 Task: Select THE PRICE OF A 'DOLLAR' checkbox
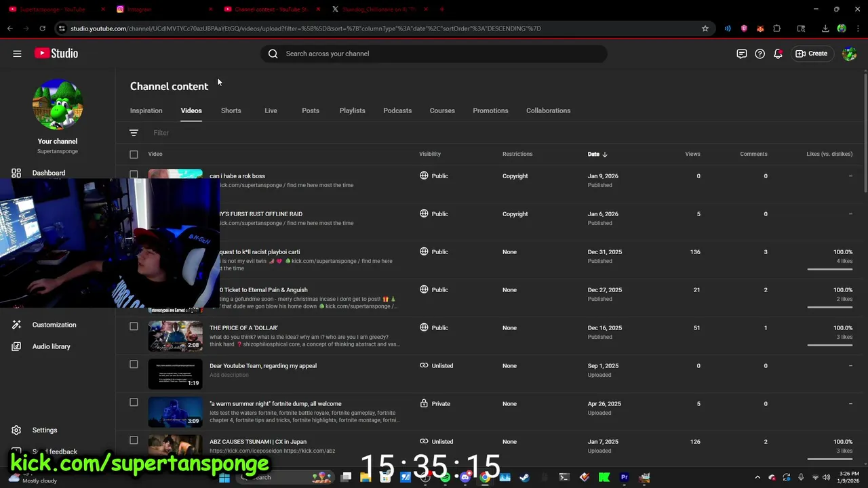(x=134, y=326)
